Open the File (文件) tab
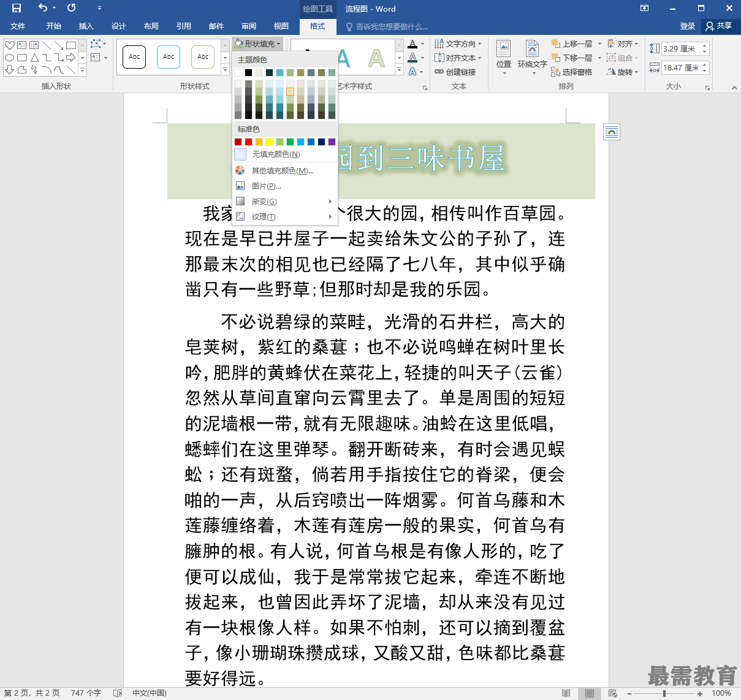Image resolution: width=741 pixels, height=700 pixels. [18, 26]
